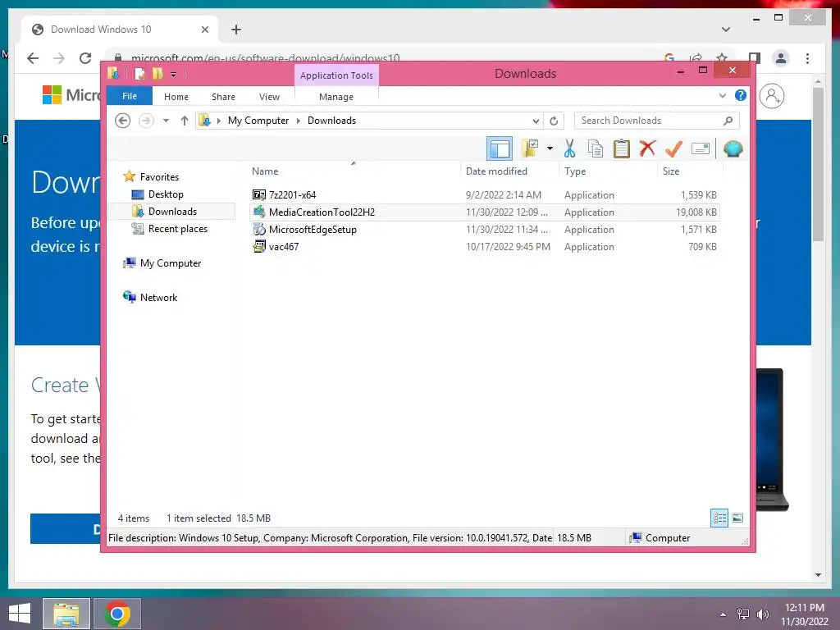Click Chrome icon in the taskbar

click(x=117, y=614)
